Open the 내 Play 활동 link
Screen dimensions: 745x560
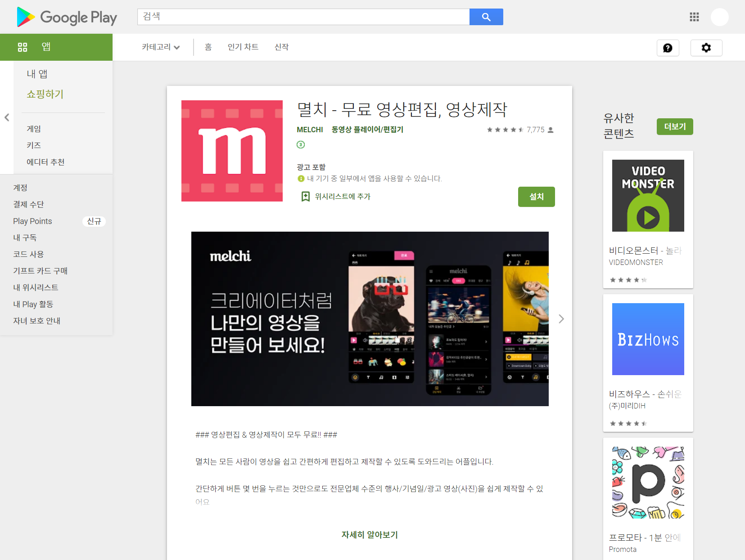[33, 304]
